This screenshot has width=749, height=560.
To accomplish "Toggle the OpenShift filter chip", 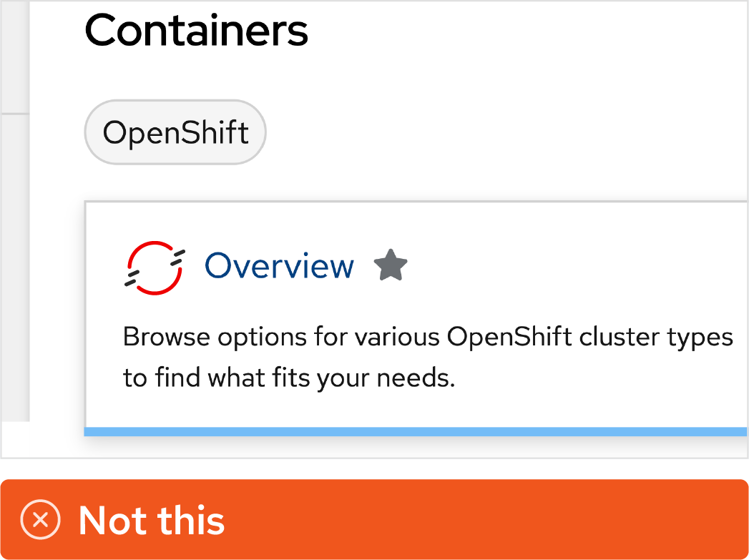I will 175,132.
